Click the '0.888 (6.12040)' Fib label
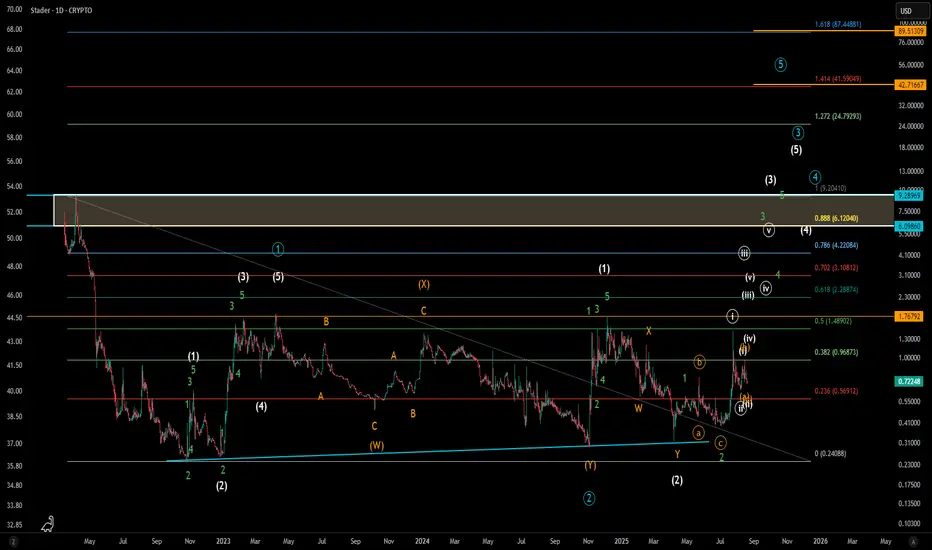This screenshot has height=550, width=932. 836,218
